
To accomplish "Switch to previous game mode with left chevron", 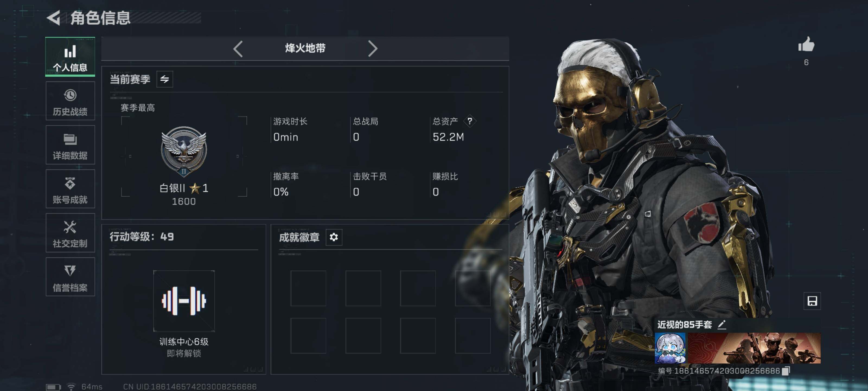I will (x=238, y=49).
